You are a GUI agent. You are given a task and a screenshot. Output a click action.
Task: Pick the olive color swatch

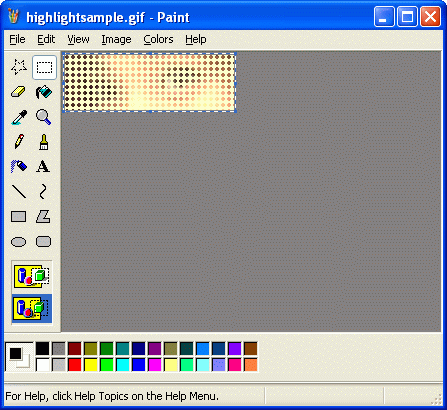coord(91,349)
